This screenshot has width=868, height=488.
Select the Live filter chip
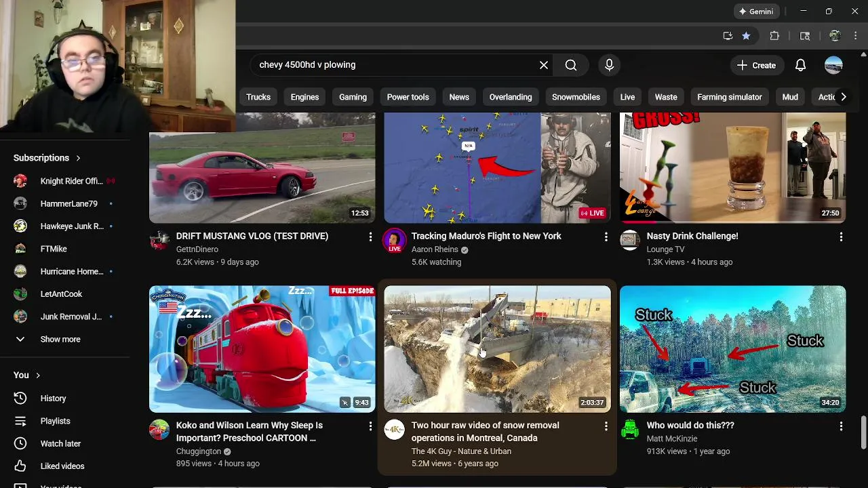coord(627,97)
